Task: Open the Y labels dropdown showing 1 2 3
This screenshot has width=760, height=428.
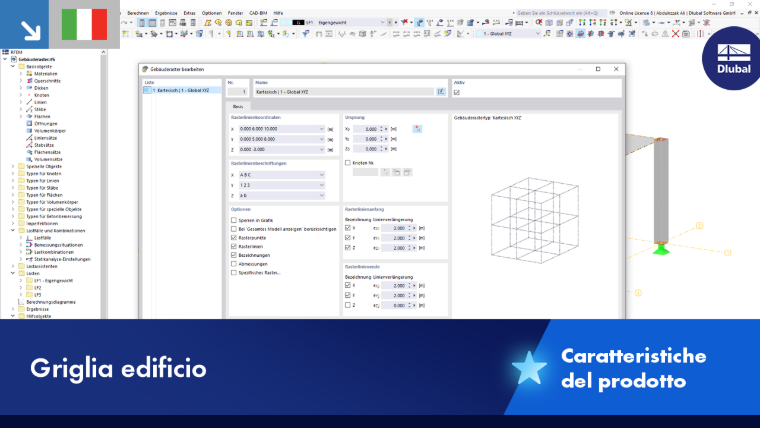Action: pyautogui.click(x=282, y=185)
